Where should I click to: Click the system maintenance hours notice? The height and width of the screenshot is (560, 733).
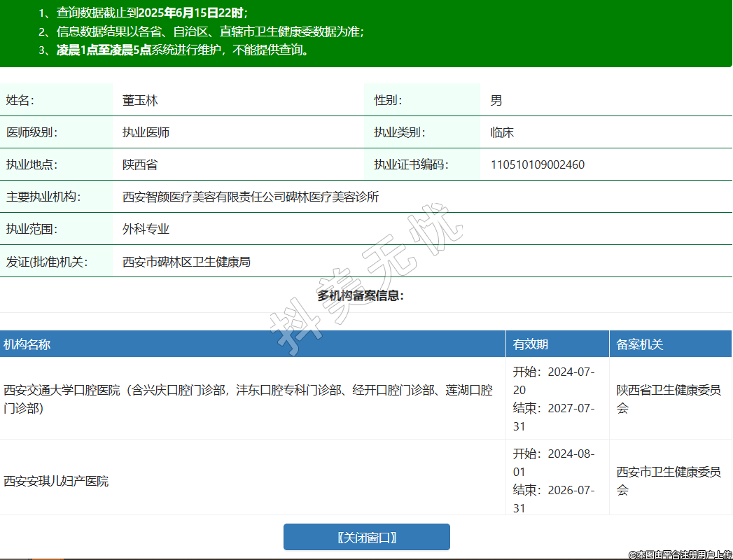(182, 50)
